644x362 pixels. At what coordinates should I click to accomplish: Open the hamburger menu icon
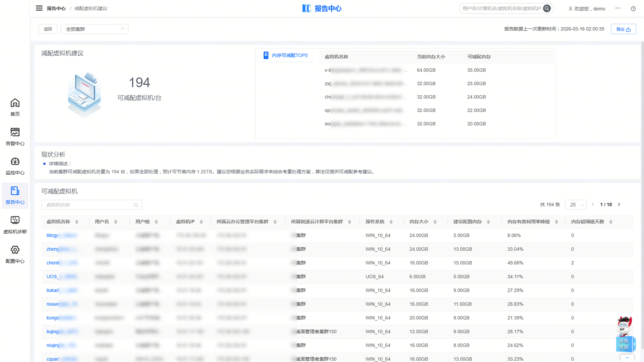click(x=39, y=8)
